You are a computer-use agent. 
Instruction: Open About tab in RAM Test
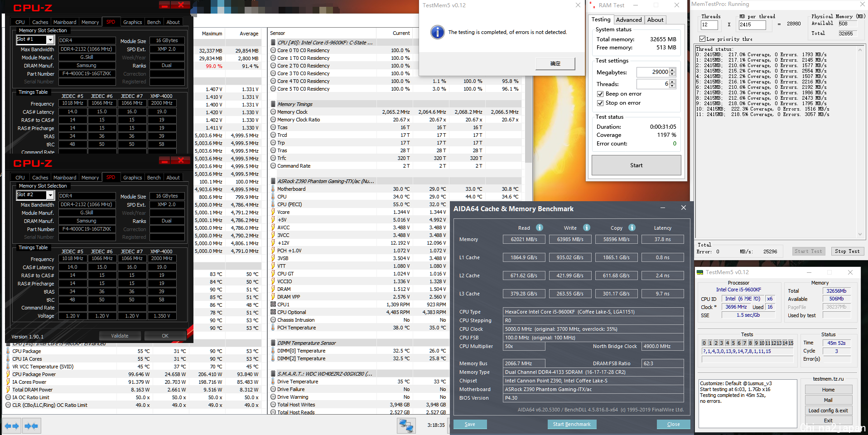click(x=655, y=19)
